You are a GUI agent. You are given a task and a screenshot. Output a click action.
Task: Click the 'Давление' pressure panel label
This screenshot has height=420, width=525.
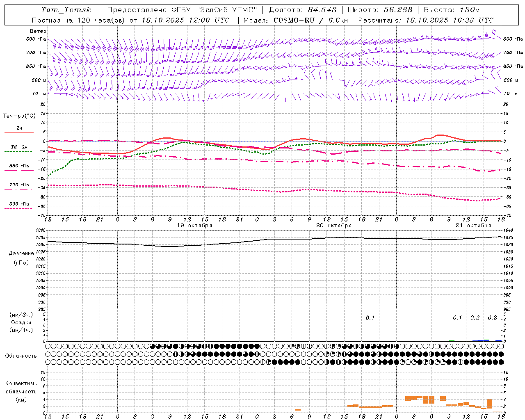21,253
